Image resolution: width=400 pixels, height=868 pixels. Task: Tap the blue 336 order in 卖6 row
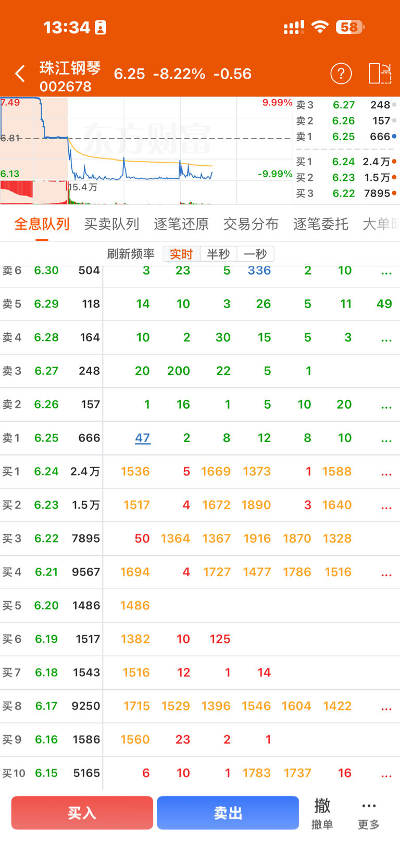(259, 270)
